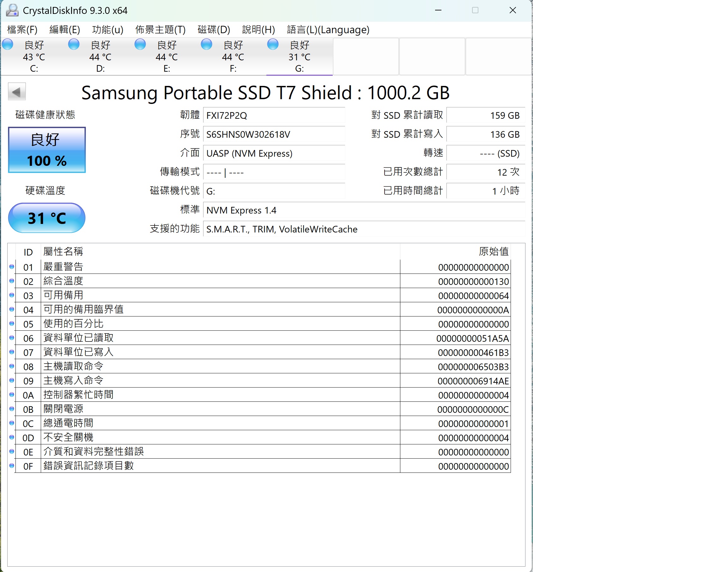Viewport: 728px width, 572px height.
Task: Click blue status orb for drive E:
Action: coord(140,44)
